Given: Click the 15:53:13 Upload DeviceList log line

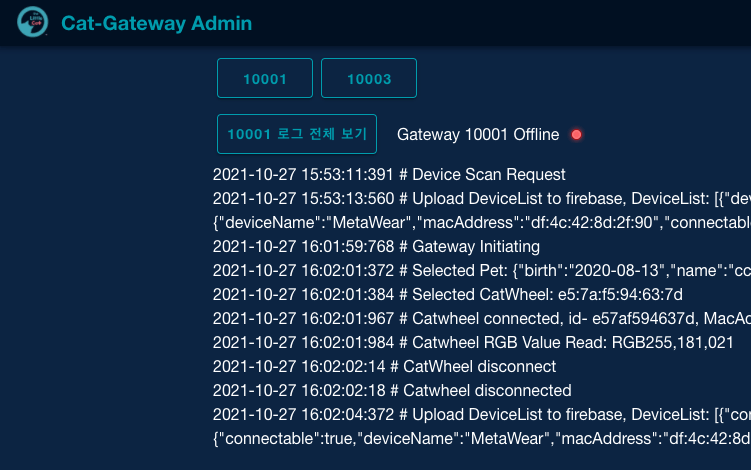Looking at the screenshot, I should pos(480,198).
